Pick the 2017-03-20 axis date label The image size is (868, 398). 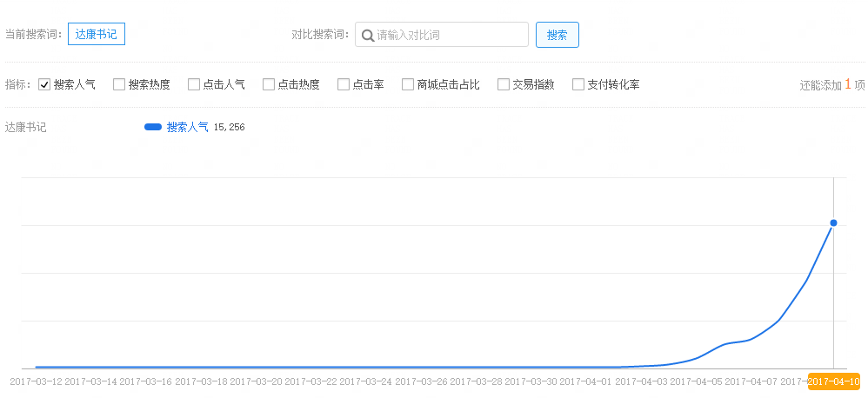256,381
